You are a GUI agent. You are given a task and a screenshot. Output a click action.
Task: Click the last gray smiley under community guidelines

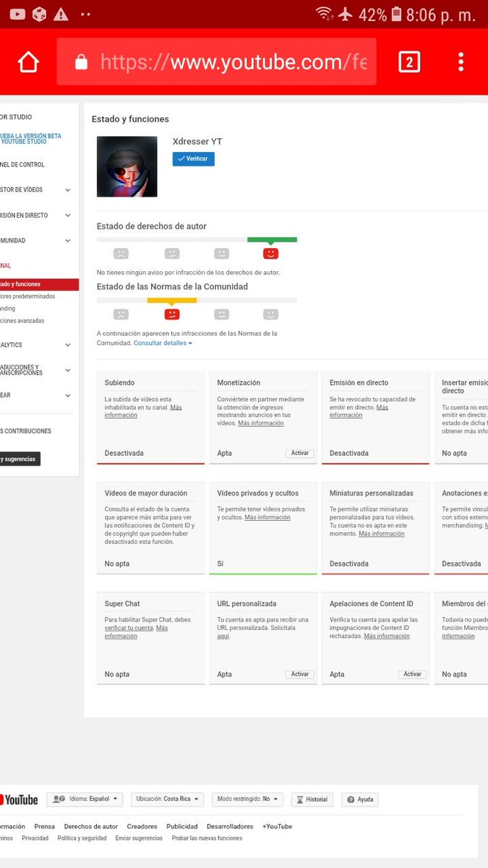[x=270, y=314]
